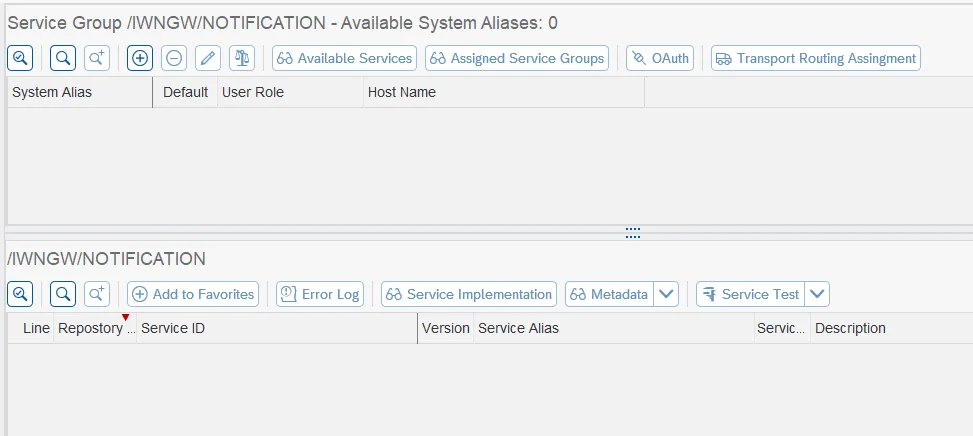Open the Error Log
The height and width of the screenshot is (436, 973).
pos(320,294)
